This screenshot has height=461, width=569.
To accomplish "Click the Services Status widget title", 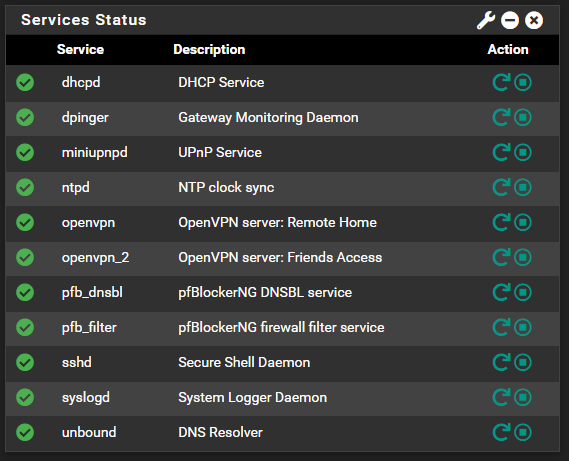I will pos(83,20).
